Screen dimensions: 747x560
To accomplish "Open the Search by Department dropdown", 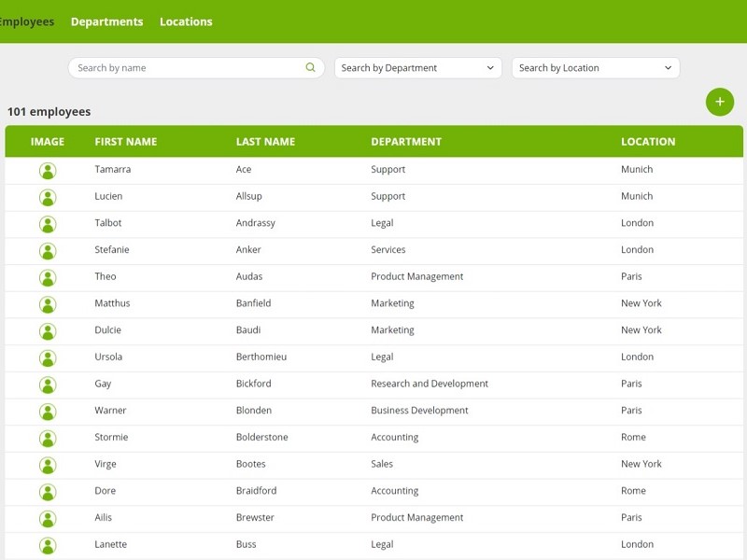I will pos(417,68).
